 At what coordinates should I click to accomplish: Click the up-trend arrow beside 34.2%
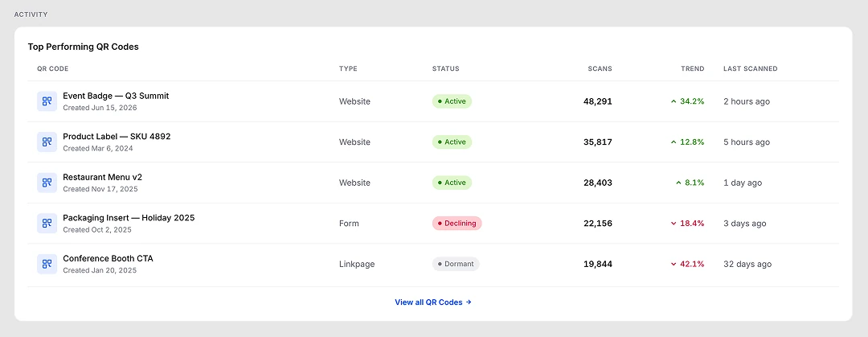coord(674,101)
